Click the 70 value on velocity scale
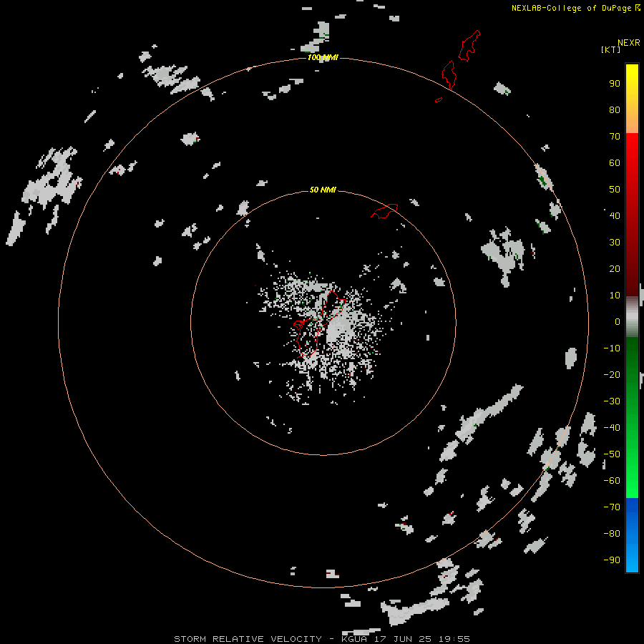The height and width of the screenshot is (644, 644). (x=615, y=137)
